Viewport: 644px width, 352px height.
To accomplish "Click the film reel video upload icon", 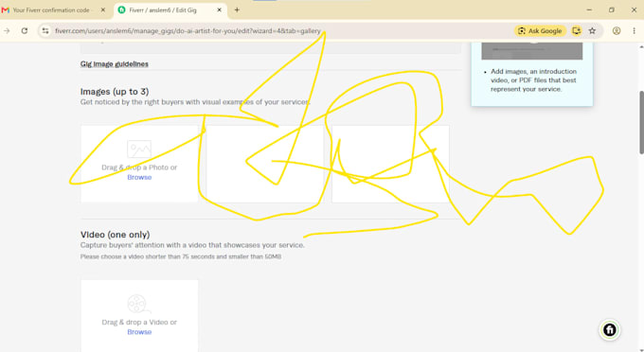I will click(139, 304).
